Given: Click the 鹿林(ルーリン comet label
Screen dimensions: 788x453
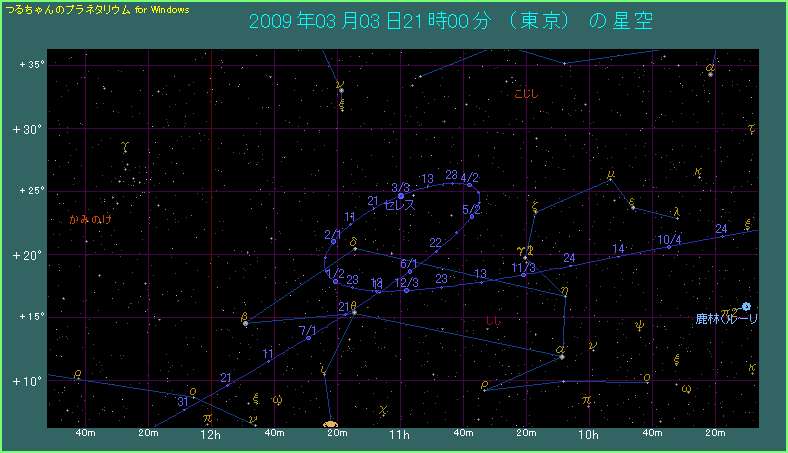Looking at the screenshot, I should pyautogui.click(x=726, y=319).
